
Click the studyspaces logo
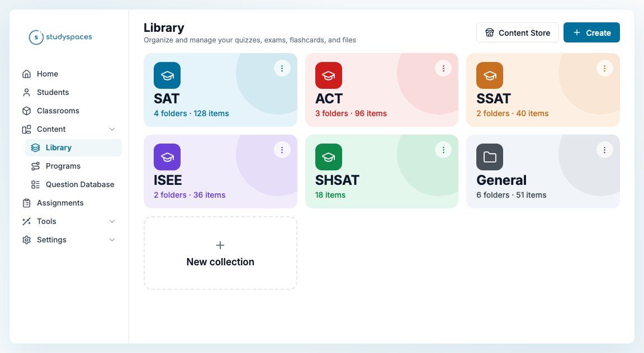pos(60,37)
